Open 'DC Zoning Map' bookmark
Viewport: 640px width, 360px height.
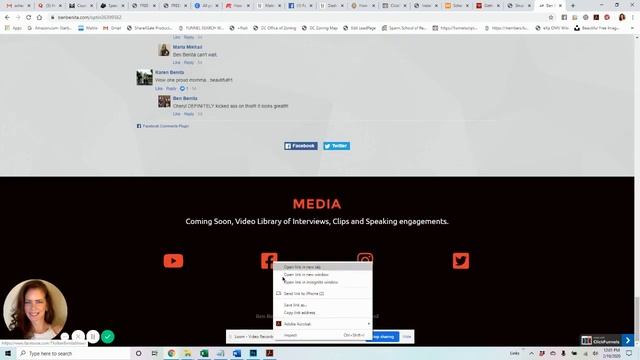320,28
